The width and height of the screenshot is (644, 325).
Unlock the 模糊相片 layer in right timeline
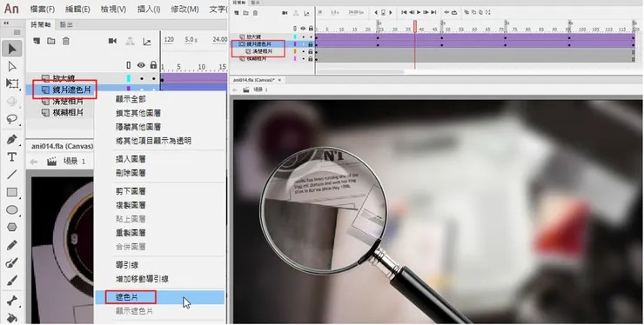pos(311,59)
